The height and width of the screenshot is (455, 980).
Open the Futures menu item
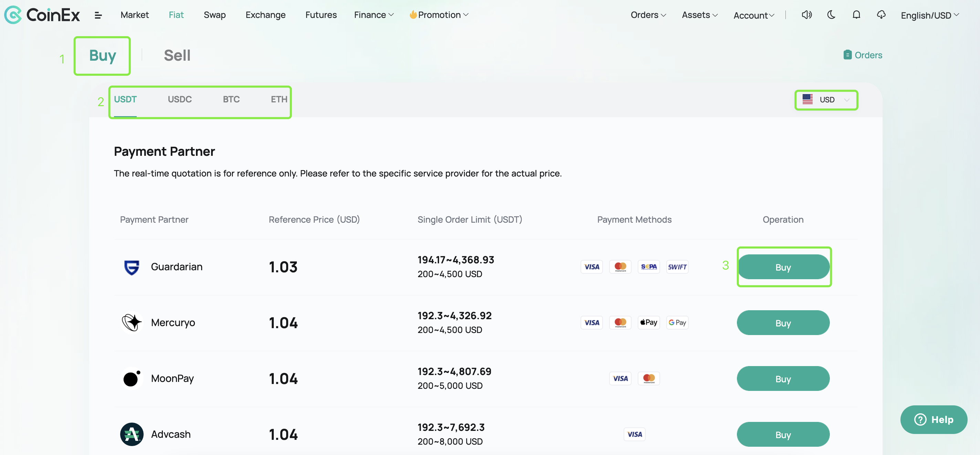click(321, 15)
